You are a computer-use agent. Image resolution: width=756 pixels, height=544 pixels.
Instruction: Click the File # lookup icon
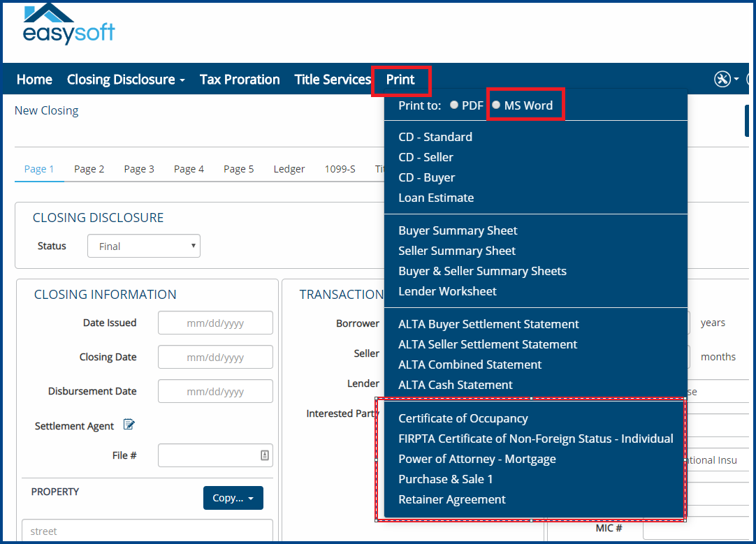click(x=265, y=455)
